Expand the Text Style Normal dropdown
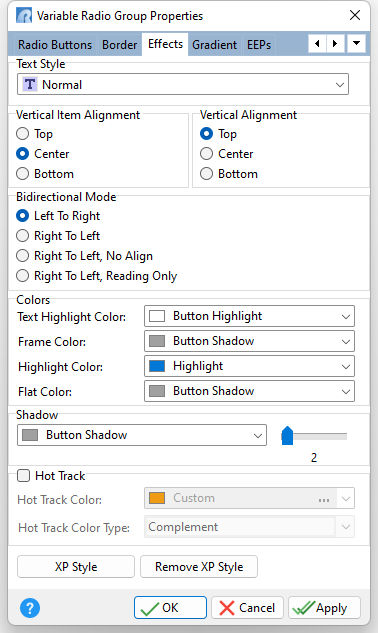The width and height of the screenshot is (378, 633). [183, 84]
